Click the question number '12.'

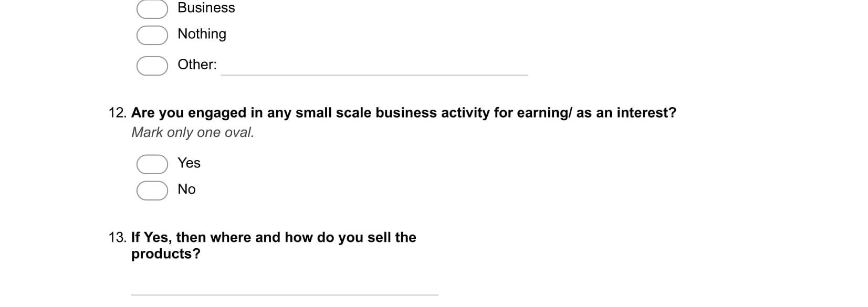coord(118,113)
